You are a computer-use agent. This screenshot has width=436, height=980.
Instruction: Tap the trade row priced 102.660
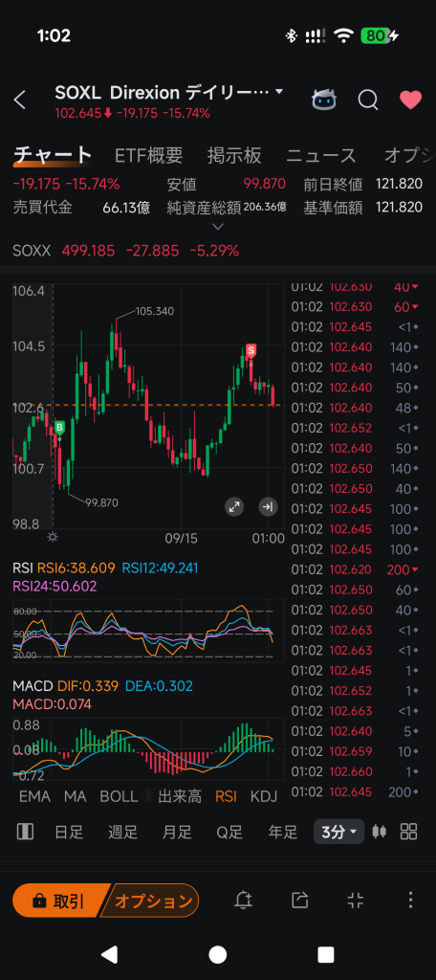356,771
